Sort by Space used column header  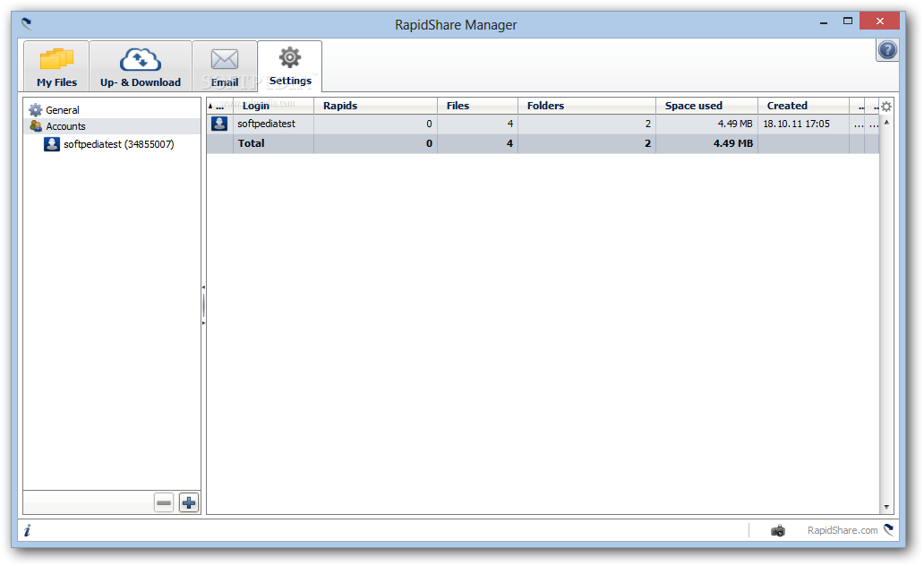(706, 106)
